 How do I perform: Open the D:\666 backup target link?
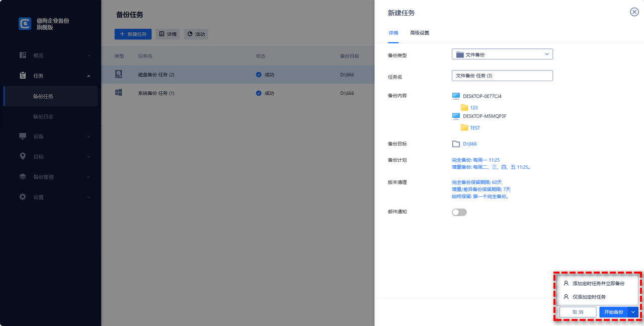click(469, 144)
